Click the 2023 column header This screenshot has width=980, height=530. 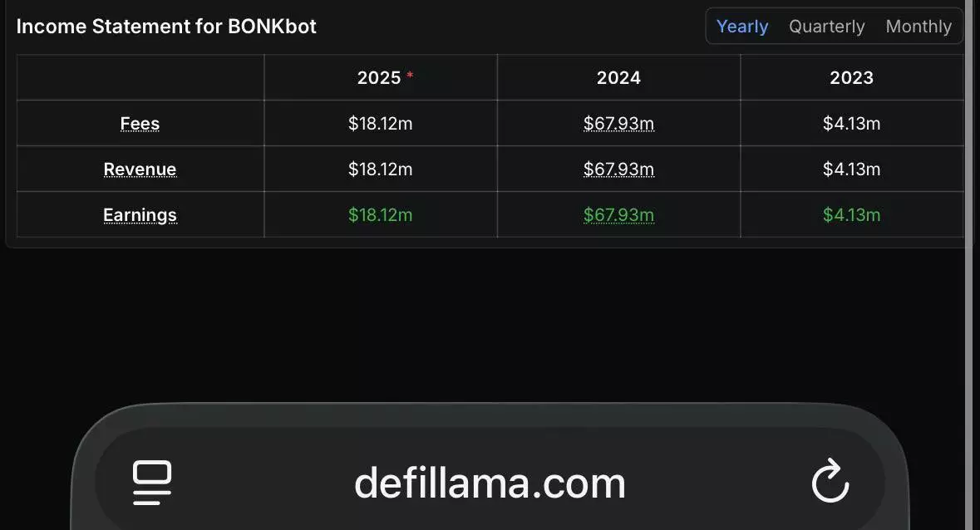point(851,77)
